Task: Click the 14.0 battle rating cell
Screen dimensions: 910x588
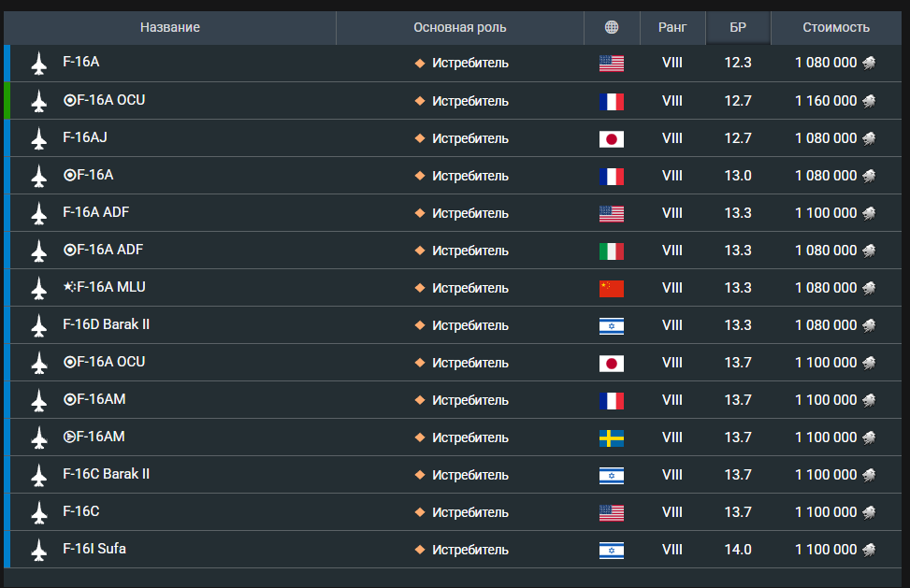Action: pyautogui.click(x=738, y=550)
